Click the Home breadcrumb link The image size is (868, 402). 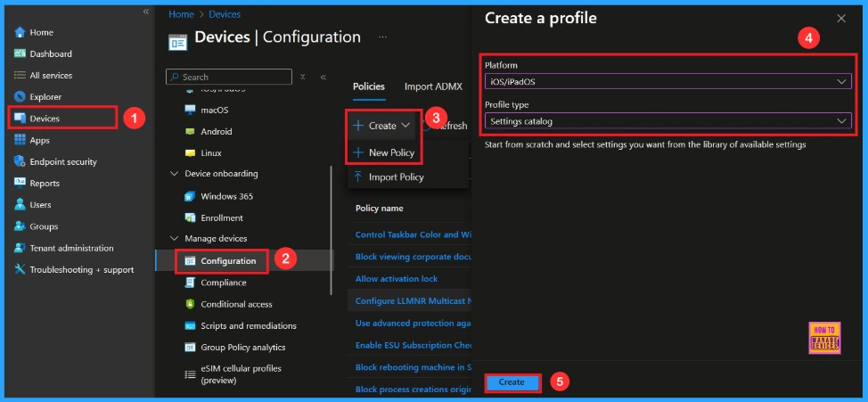tap(181, 14)
